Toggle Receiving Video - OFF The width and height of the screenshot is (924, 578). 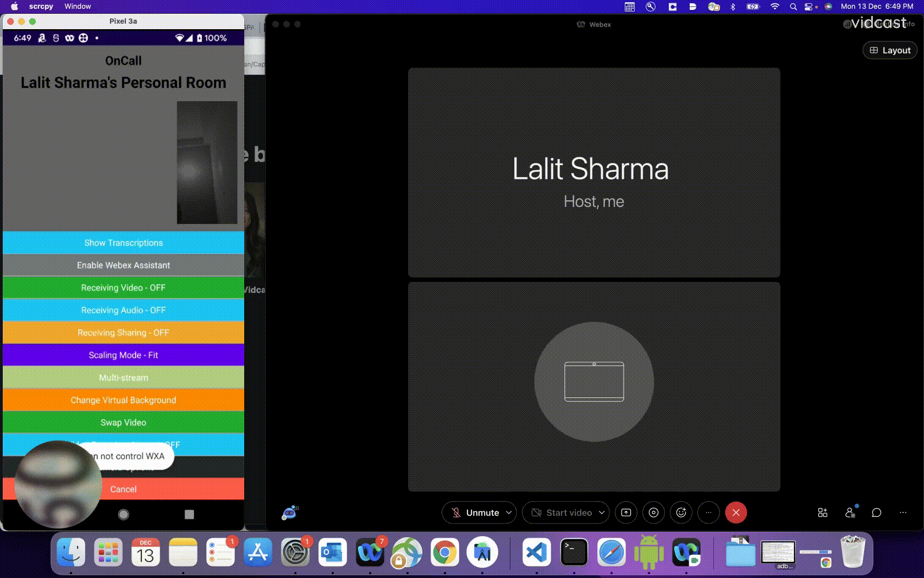click(123, 288)
